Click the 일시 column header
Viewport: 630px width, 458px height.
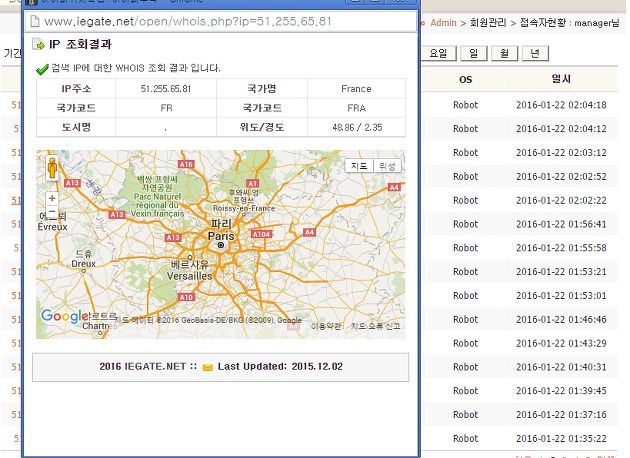pos(561,79)
